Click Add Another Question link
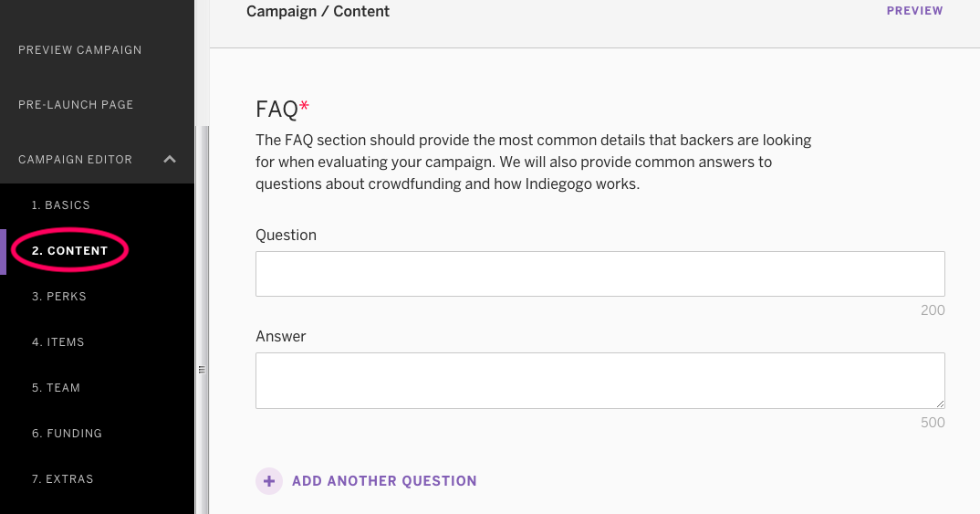 click(x=384, y=481)
